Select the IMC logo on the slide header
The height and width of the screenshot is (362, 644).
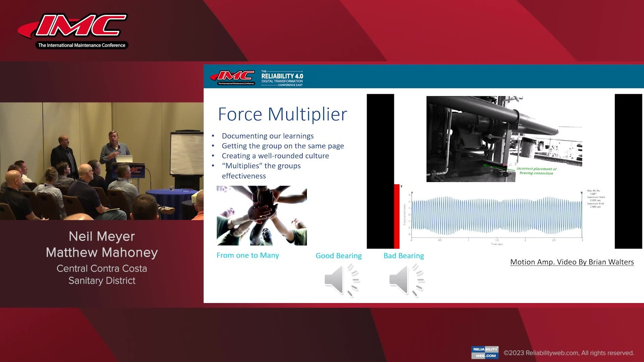coord(232,76)
